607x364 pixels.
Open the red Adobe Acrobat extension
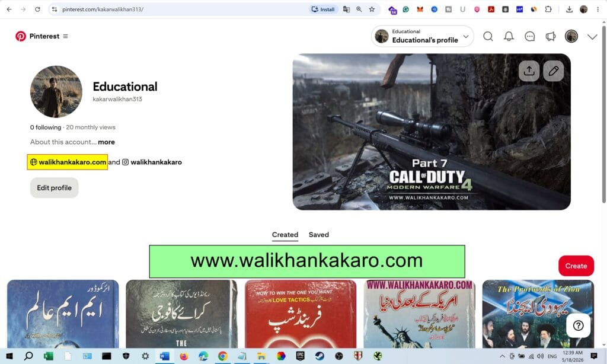point(491,9)
